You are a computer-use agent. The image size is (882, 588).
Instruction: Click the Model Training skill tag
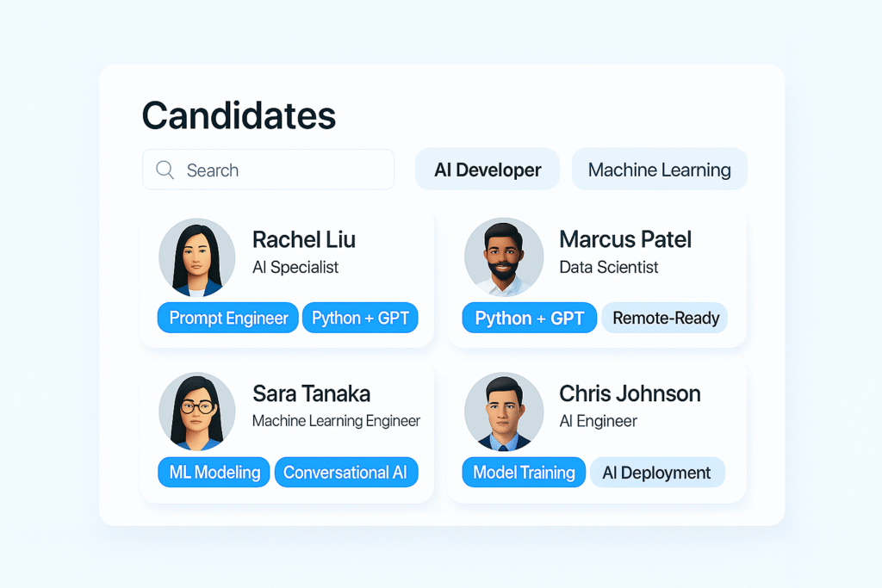point(524,472)
